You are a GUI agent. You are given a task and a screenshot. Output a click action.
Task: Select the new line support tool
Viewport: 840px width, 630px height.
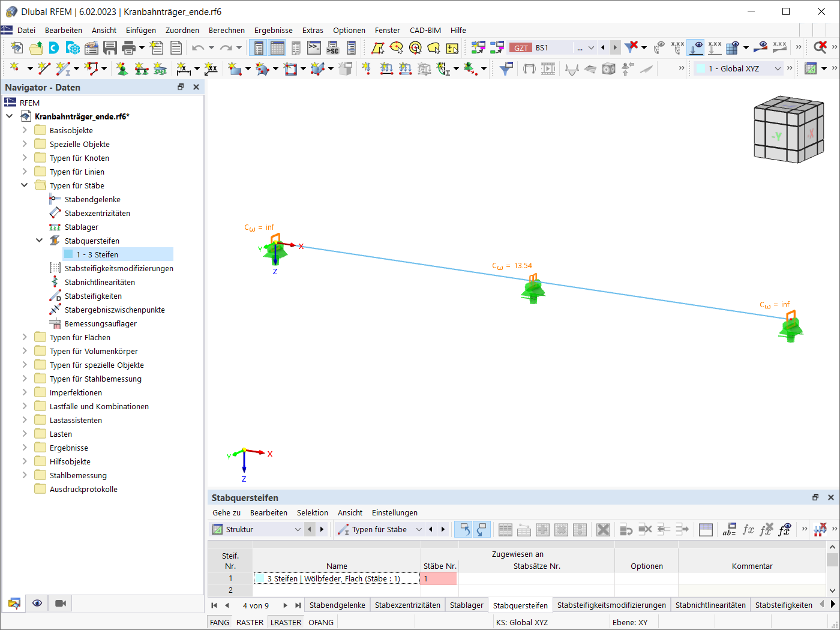[x=141, y=69]
